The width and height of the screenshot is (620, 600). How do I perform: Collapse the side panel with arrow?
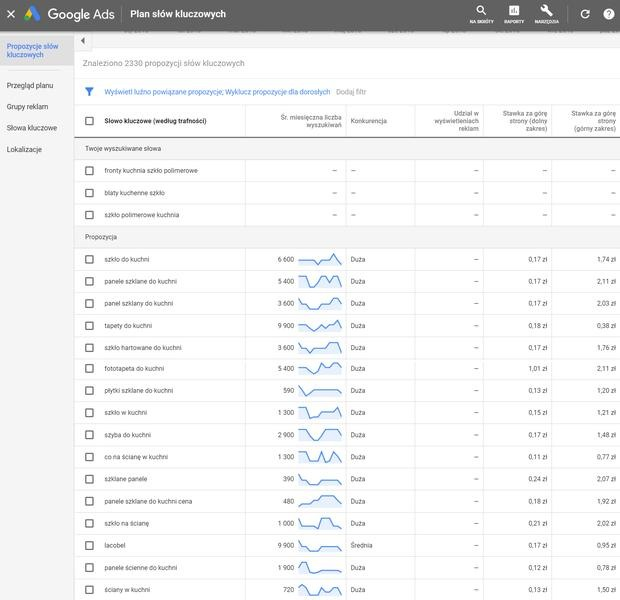tap(83, 41)
